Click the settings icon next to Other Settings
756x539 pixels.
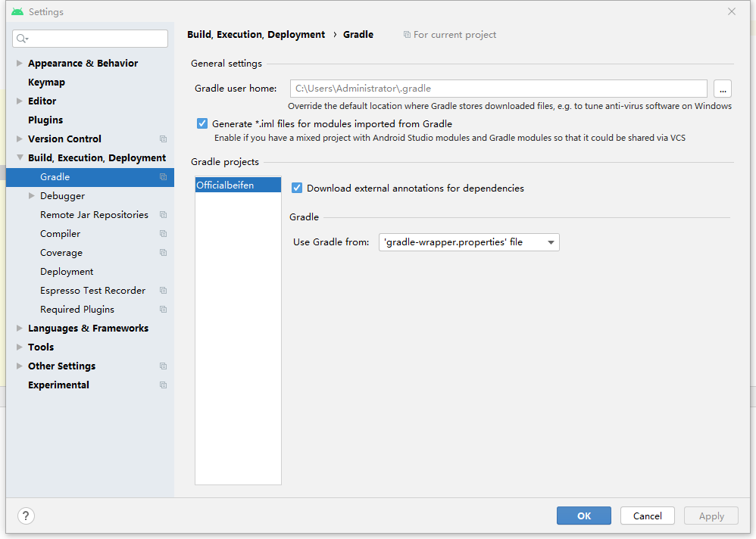tap(163, 366)
